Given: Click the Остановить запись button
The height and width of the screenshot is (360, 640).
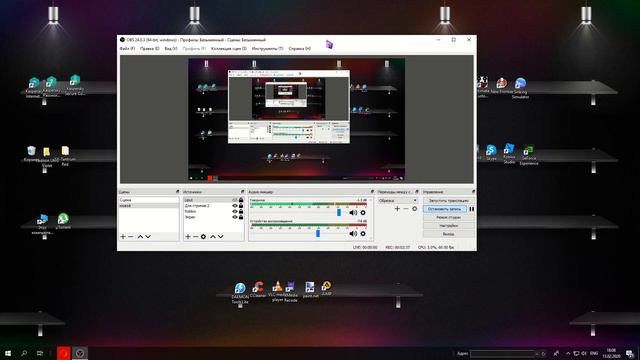Looking at the screenshot, I should (x=444, y=209).
